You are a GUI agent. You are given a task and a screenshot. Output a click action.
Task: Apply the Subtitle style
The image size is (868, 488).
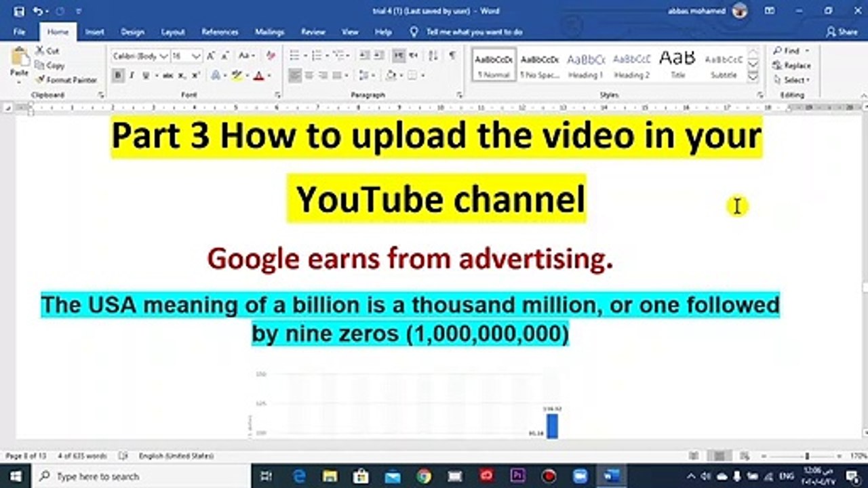click(724, 65)
